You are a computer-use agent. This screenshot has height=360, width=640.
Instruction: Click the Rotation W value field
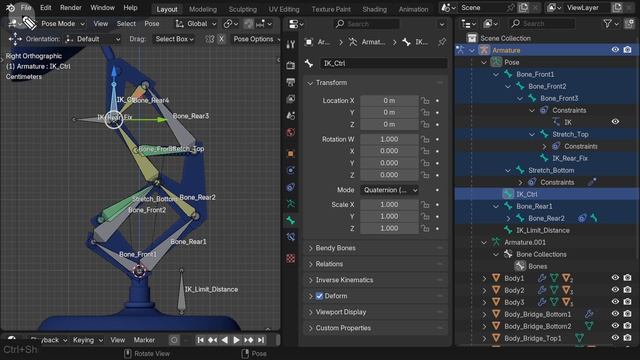tap(389, 139)
